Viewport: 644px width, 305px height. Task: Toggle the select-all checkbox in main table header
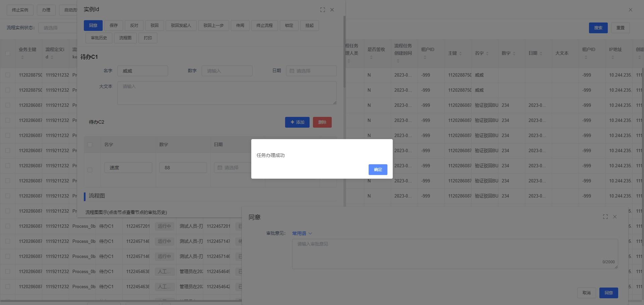coord(8,53)
